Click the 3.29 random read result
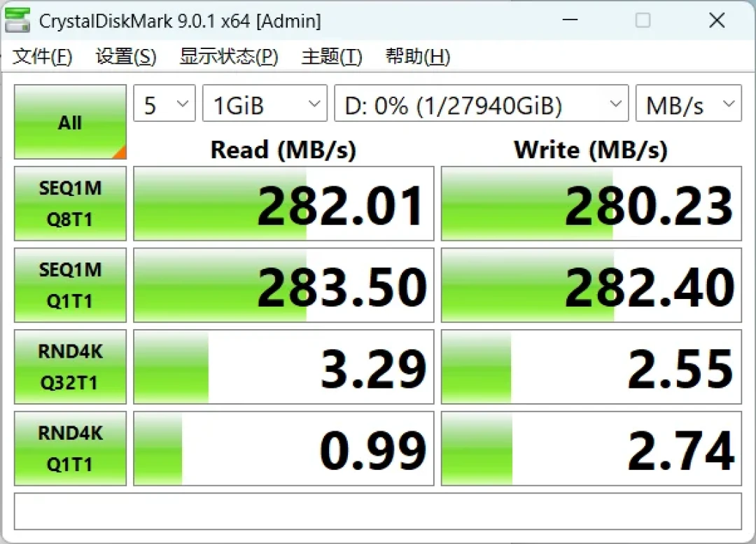 pyautogui.click(x=283, y=367)
